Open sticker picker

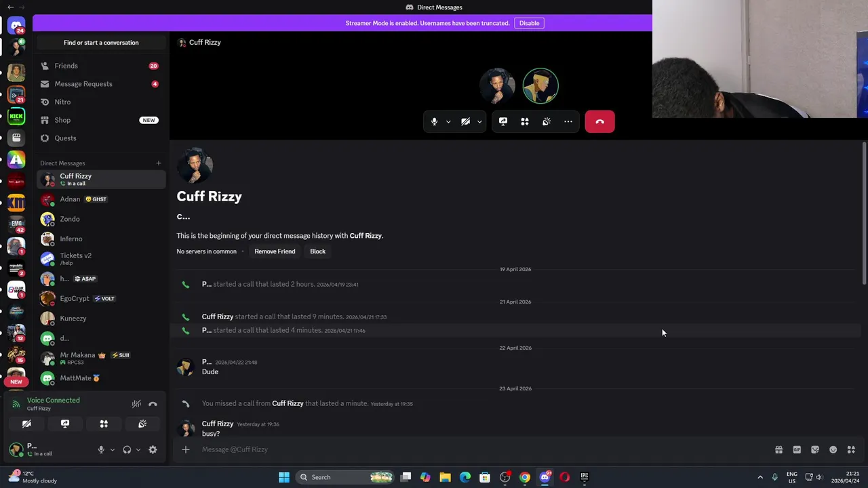tap(815, 449)
